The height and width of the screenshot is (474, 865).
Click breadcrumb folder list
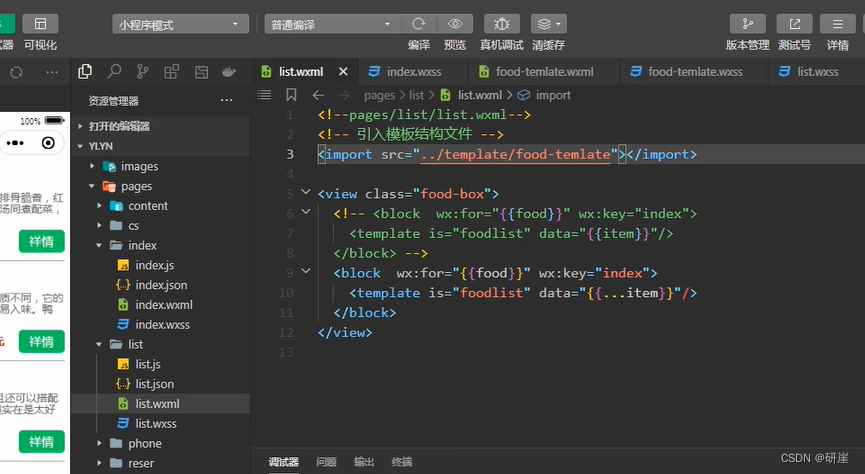click(x=417, y=95)
